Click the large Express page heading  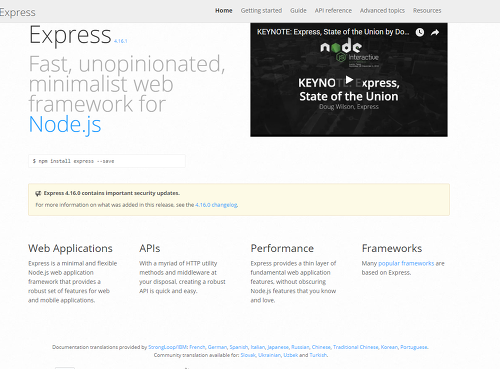[x=70, y=35]
